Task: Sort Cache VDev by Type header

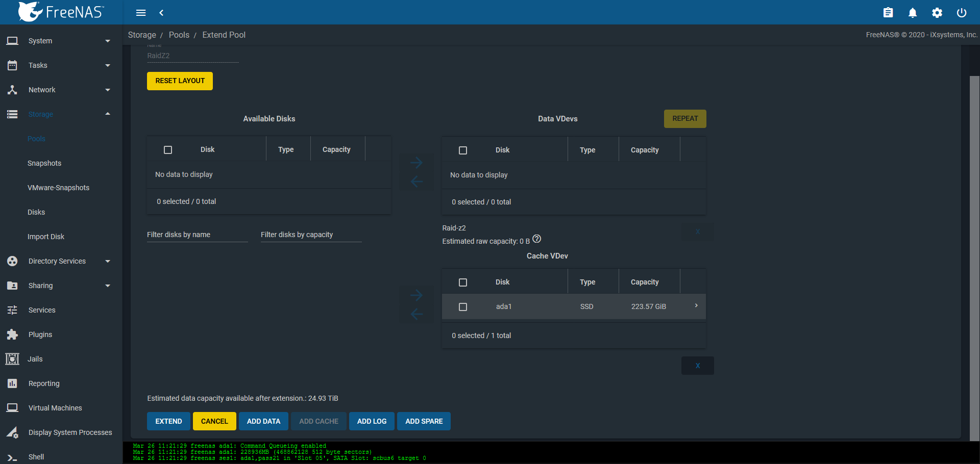Action: pos(587,282)
